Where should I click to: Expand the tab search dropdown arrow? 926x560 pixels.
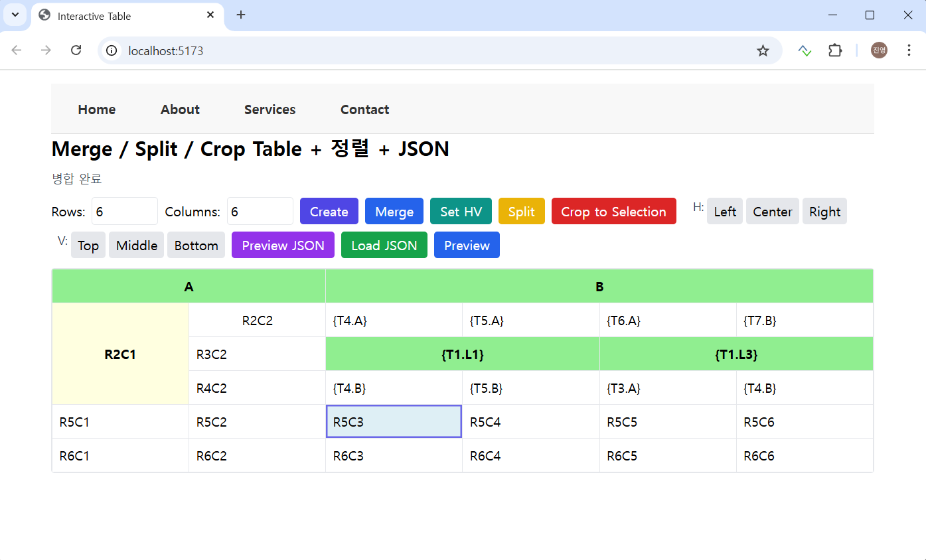click(x=15, y=15)
